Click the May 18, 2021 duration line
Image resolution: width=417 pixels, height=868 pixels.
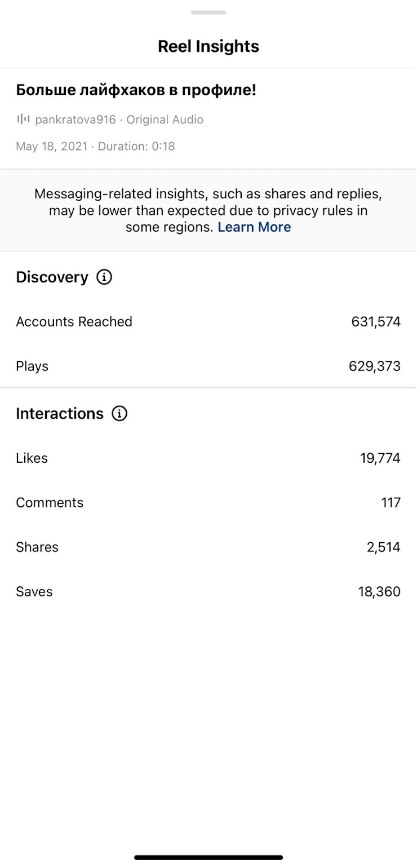click(x=95, y=147)
